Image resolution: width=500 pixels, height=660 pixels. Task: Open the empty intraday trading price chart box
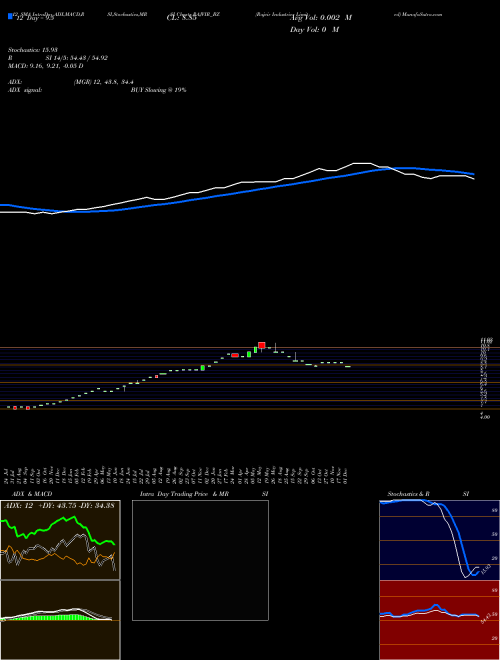200,560
